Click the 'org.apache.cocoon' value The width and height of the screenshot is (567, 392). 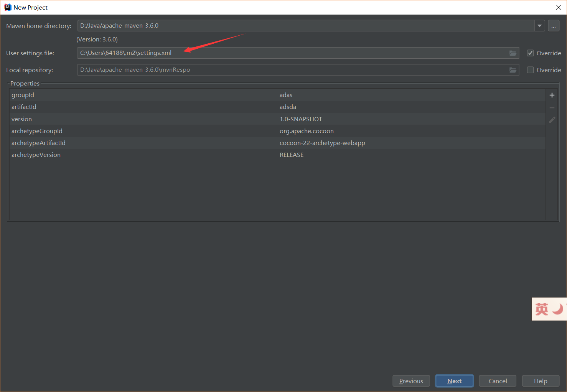307,131
